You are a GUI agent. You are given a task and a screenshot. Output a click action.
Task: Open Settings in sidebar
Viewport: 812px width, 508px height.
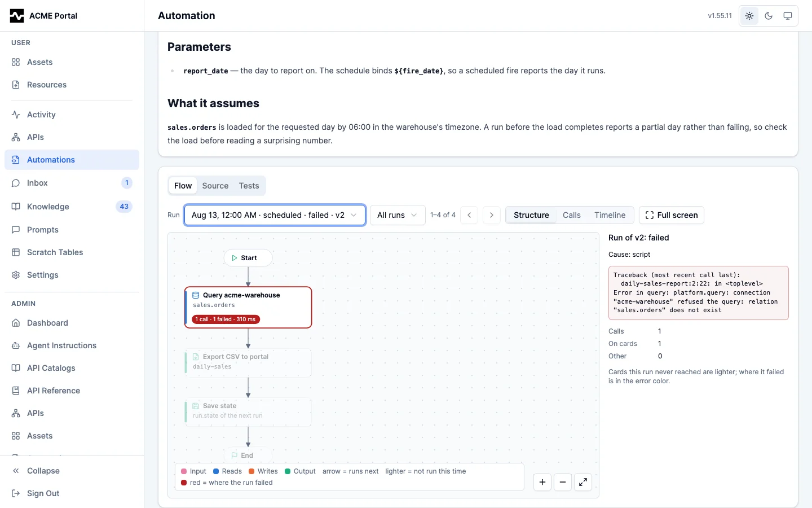72,275
